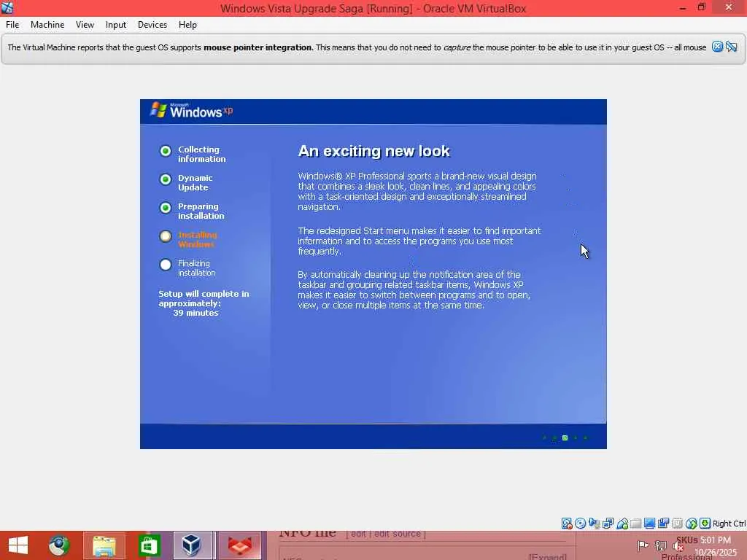
Task: Open the Input menu
Action: pyautogui.click(x=116, y=25)
